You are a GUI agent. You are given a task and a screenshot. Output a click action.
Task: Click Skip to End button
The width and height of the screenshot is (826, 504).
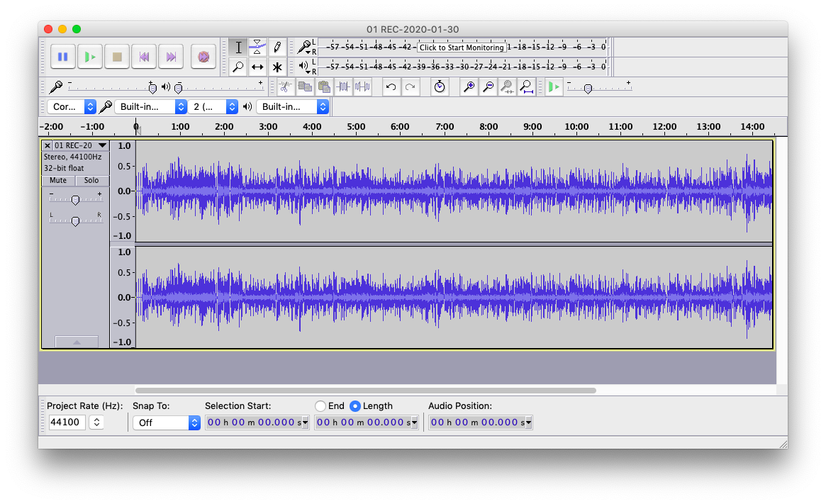pyautogui.click(x=171, y=57)
